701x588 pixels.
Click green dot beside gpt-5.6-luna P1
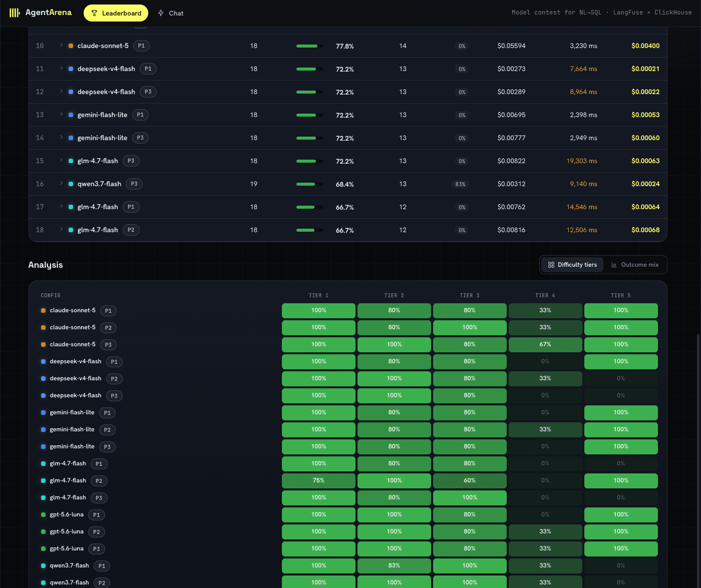pos(43,515)
